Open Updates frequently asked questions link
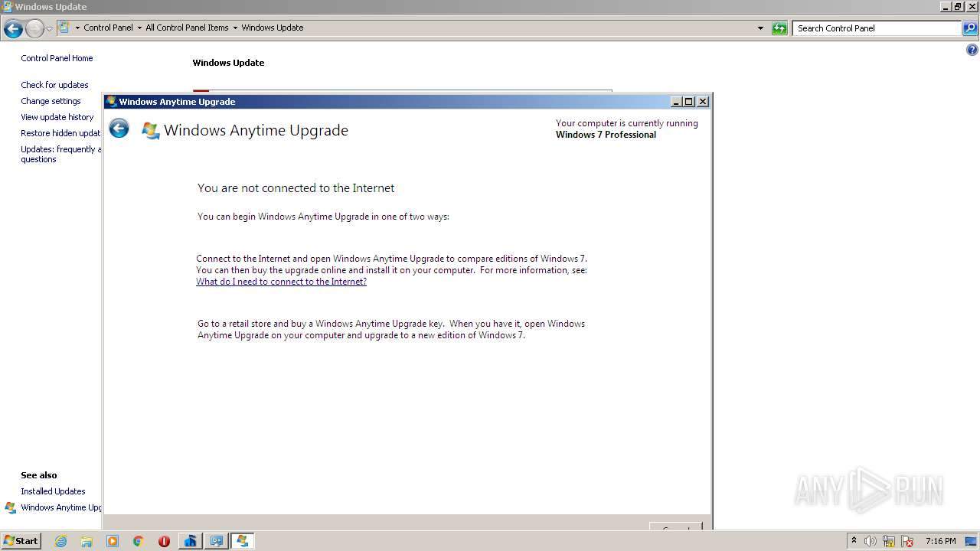This screenshot has width=980, height=551. pyautogui.click(x=60, y=154)
